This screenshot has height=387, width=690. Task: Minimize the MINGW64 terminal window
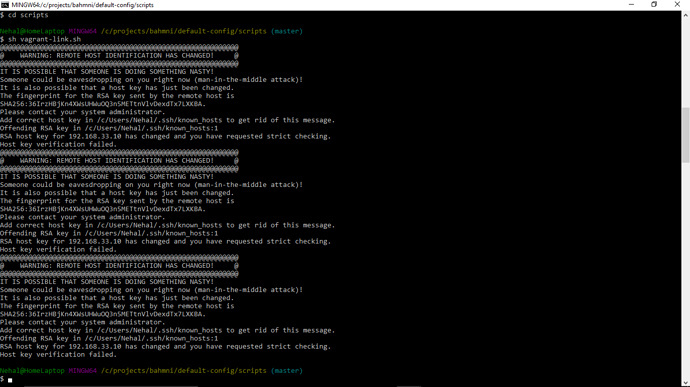pos(631,5)
